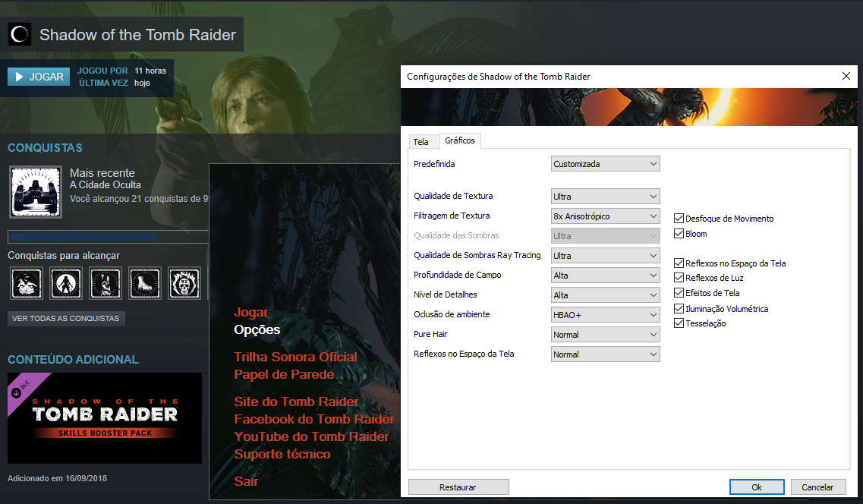The height and width of the screenshot is (504, 863).
Task: Open Profundidade de Campo dropdown
Action: tap(606, 276)
